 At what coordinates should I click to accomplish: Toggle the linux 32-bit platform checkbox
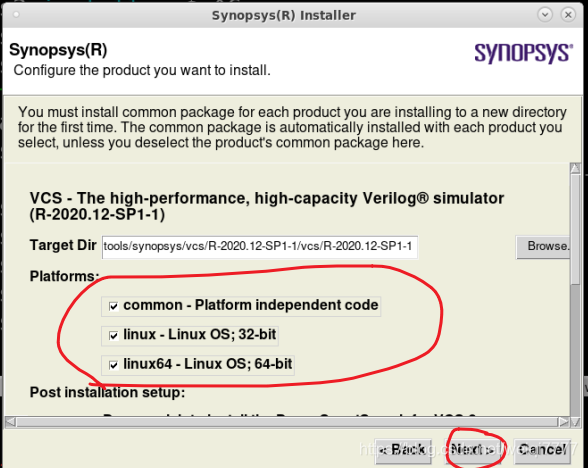[x=114, y=335]
